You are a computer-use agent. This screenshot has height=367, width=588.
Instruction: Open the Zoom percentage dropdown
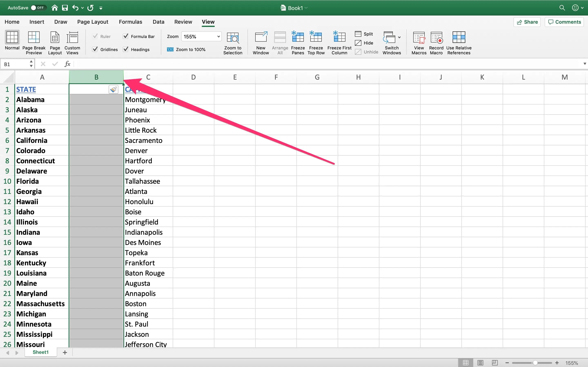[x=218, y=36]
